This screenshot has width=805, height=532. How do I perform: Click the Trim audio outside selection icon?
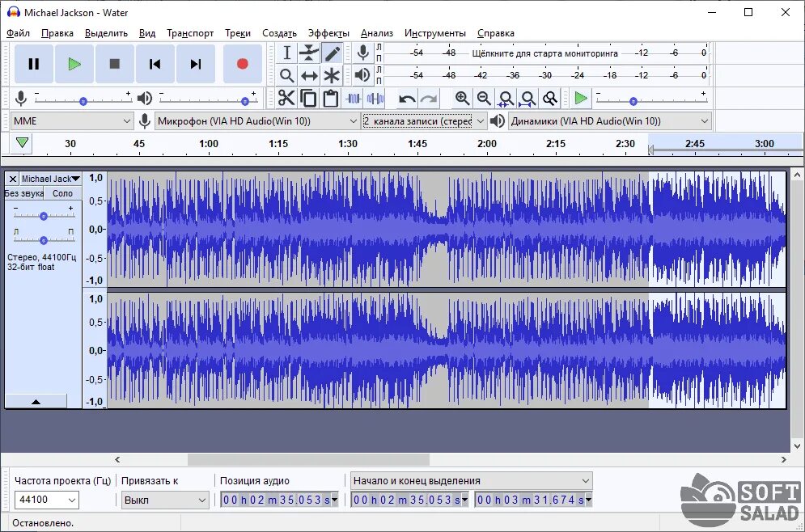[354, 98]
